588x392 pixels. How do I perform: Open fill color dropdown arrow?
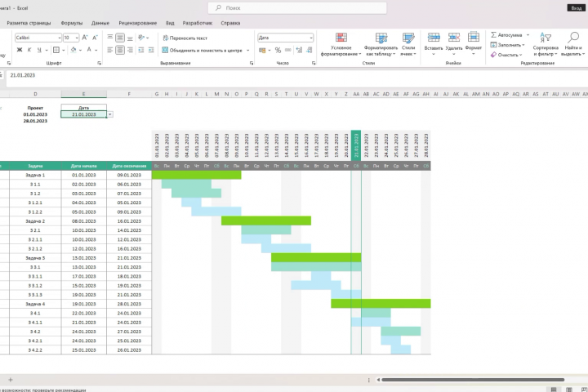pyautogui.click(x=80, y=50)
